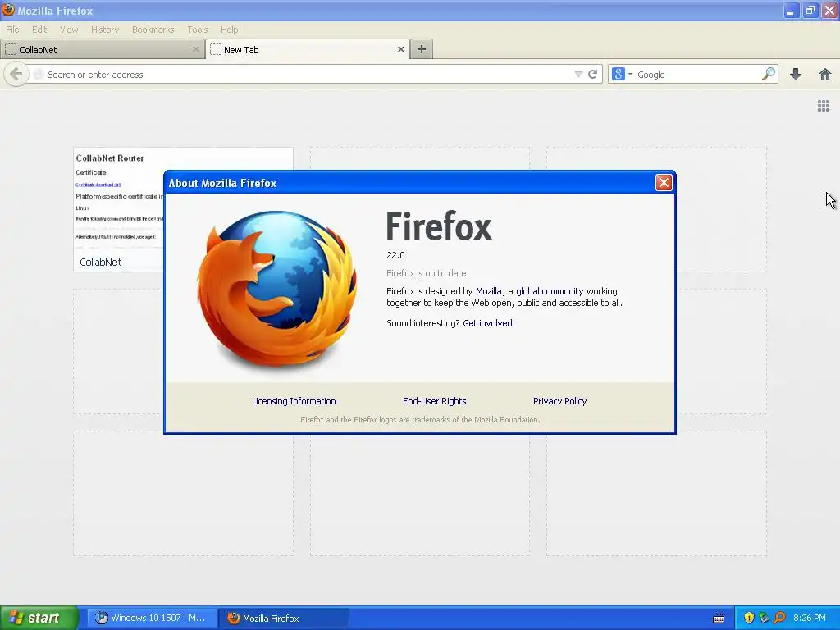Click the Firefox icon in title bar

[8, 10]
